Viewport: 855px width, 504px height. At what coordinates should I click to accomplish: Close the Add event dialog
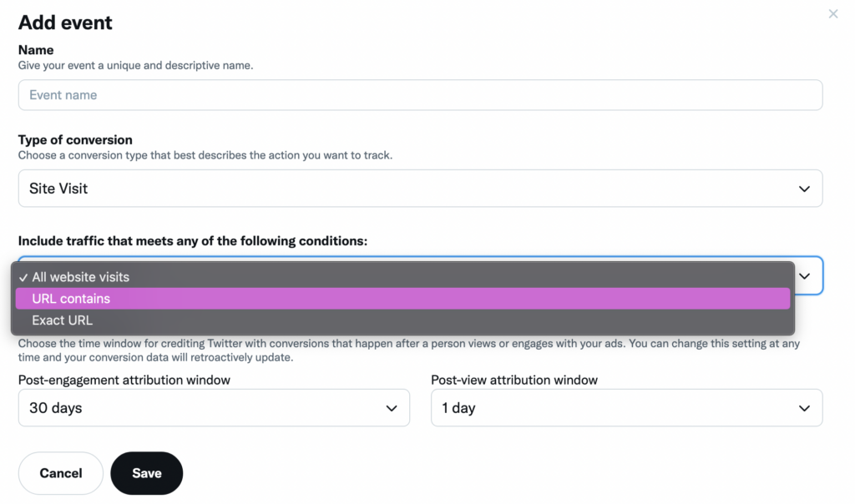point(832,13)
